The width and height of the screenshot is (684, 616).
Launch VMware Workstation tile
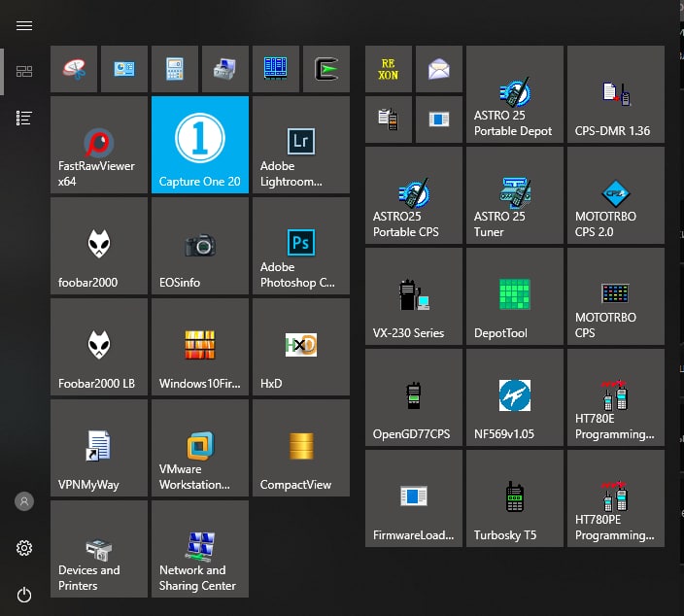pyautogui.click(x=200, y=448)
